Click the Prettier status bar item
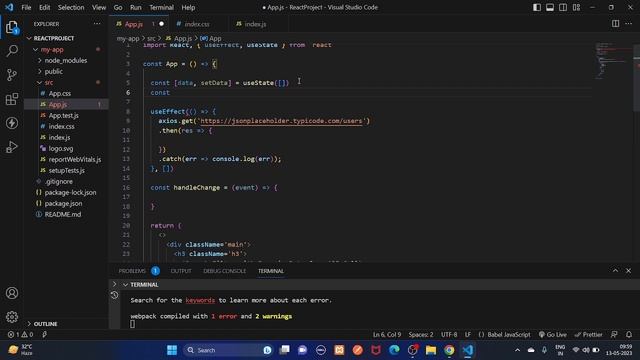This screenshot has height=360, width=640. (x=588, y=334)
